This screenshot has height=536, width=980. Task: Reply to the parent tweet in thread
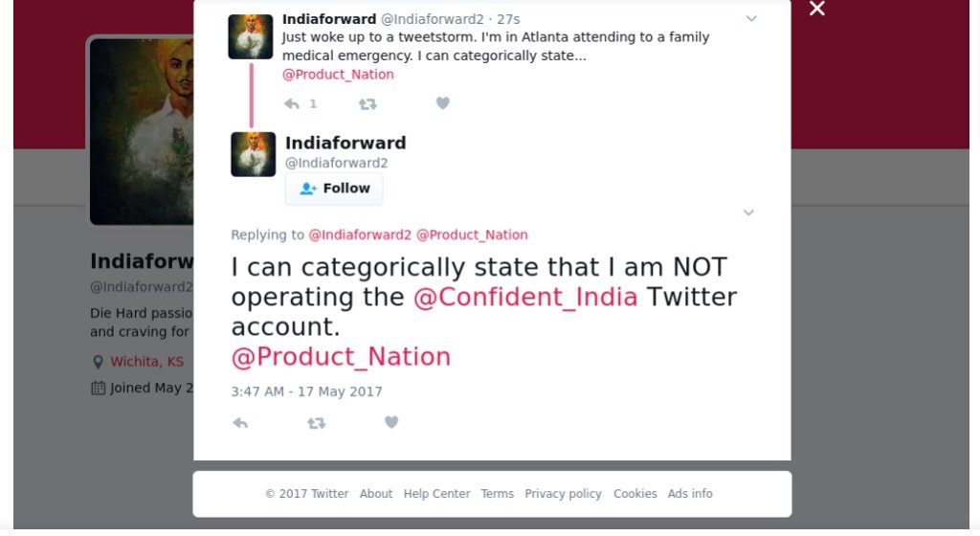click(292, 103)
